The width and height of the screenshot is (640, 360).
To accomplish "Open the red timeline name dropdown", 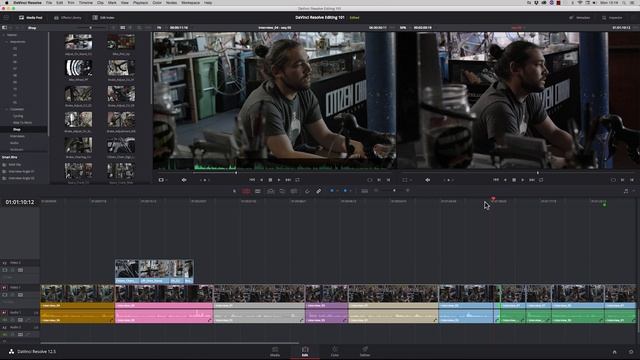I will 518,28.
